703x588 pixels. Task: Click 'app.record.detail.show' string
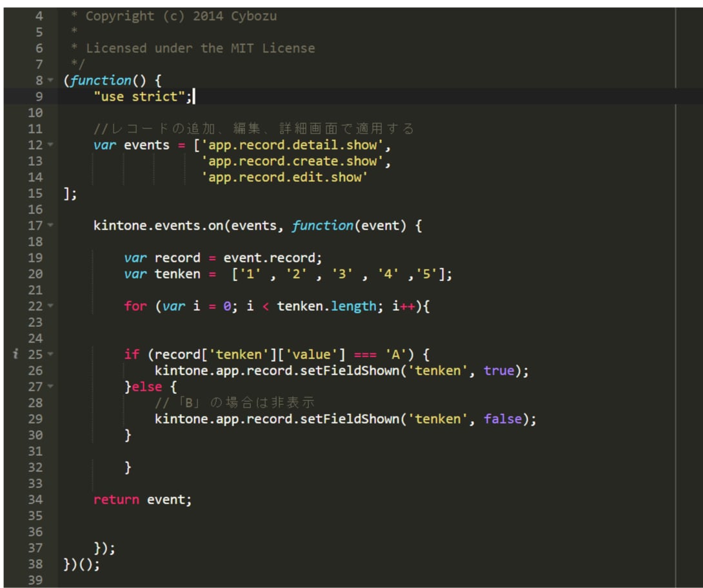point(292,145)
